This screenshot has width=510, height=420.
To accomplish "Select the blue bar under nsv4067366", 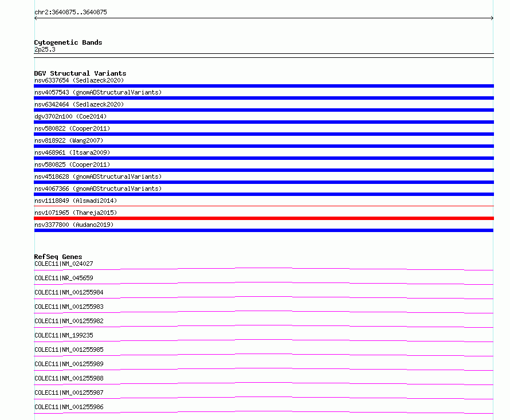I will pyautogui.click(x=264, y=194).
